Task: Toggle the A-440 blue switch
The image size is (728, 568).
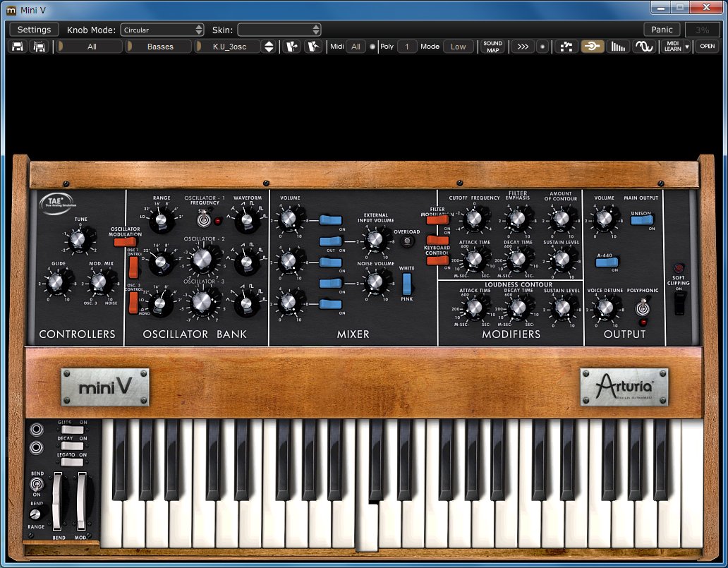Action: (x=607, y=262)
